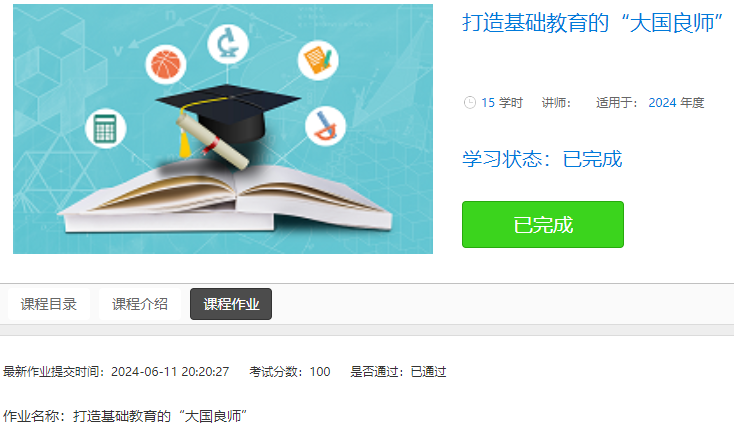Viewport: 734px width, 435px height.
Task: Click the 讲师 label
Action: pos(556,103)
